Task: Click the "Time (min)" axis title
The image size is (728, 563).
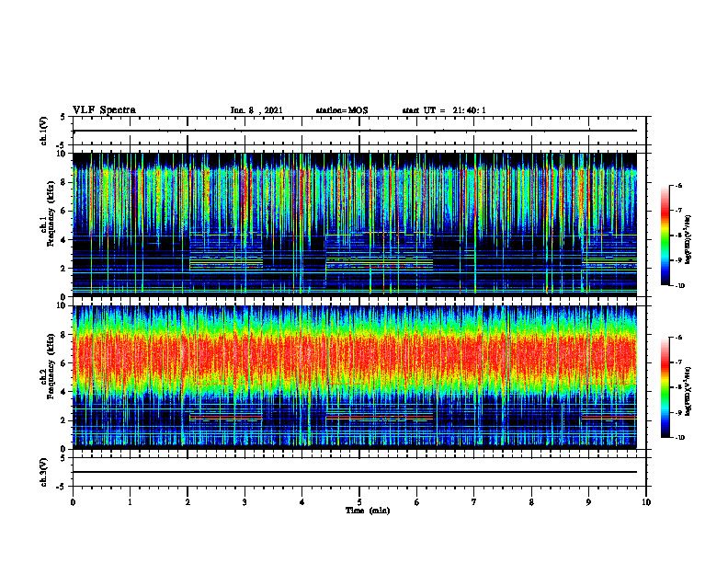Action: click(x=368, y=511)
